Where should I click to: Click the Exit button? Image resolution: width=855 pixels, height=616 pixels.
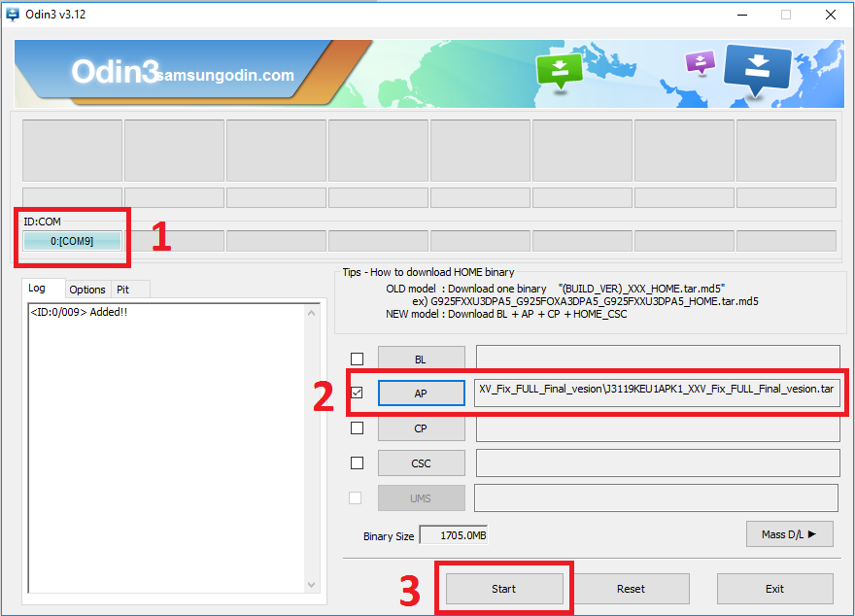(x=774, y=589)
